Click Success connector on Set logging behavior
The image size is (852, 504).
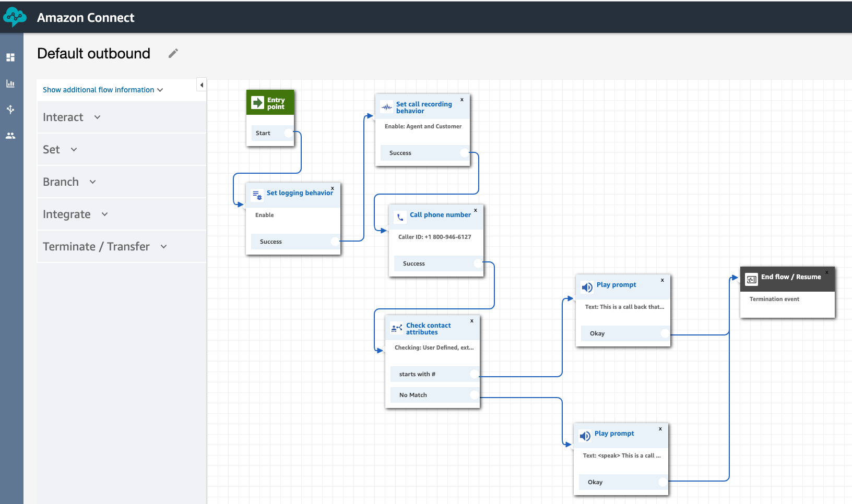pos(335,242)
